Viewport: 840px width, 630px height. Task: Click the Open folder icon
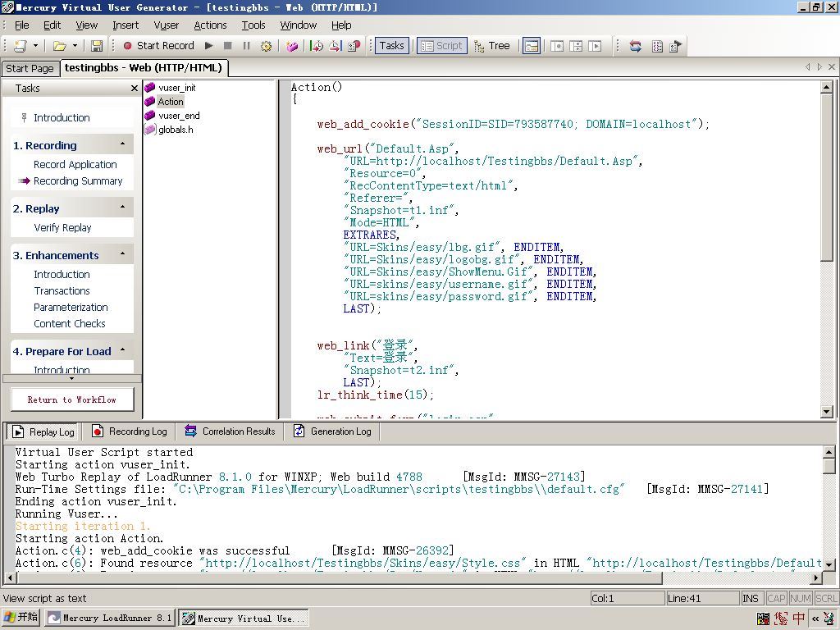tap(59, 46)
